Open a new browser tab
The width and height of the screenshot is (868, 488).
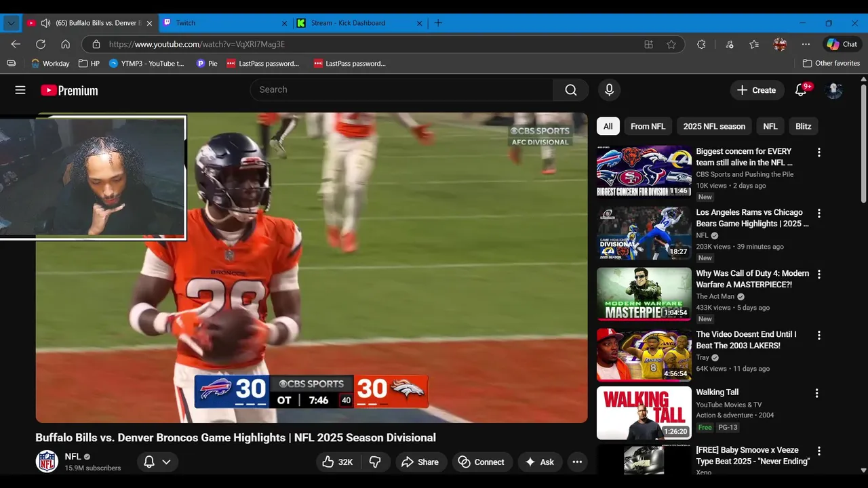tap(438, 23)
